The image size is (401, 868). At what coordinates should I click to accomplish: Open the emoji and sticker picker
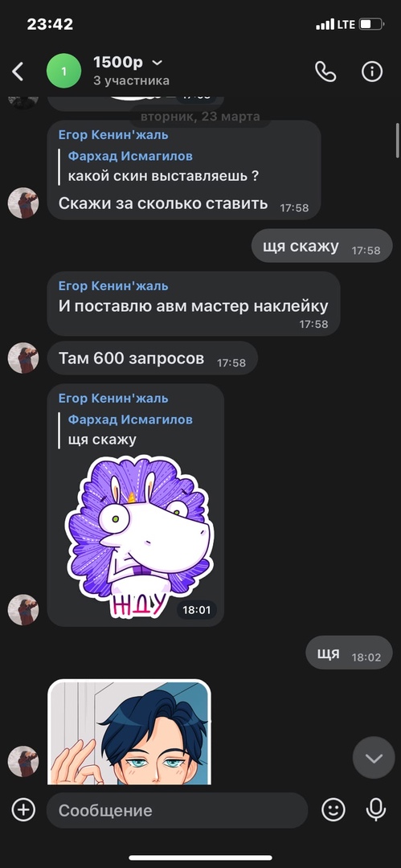pos(333,810)
